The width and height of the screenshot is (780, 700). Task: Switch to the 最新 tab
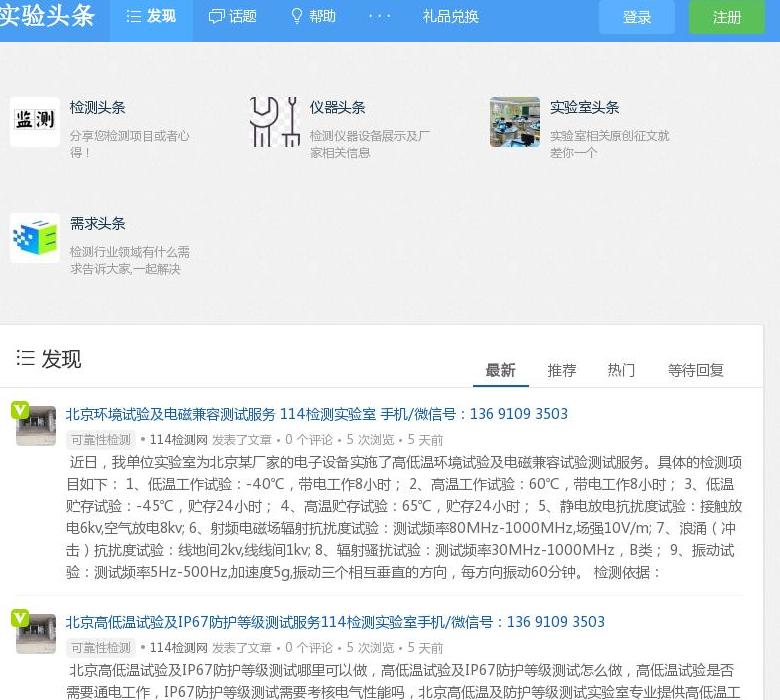[500, 370]
